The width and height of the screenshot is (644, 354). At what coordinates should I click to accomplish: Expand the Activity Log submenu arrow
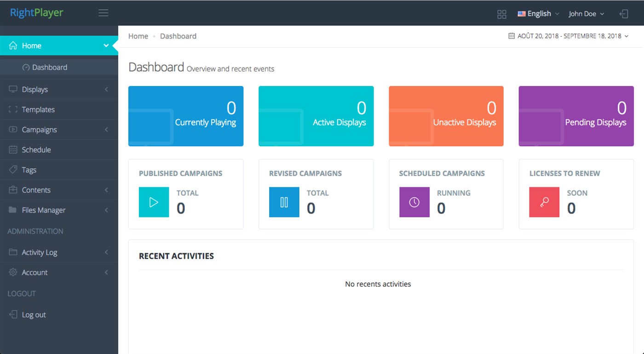(106, 252)
